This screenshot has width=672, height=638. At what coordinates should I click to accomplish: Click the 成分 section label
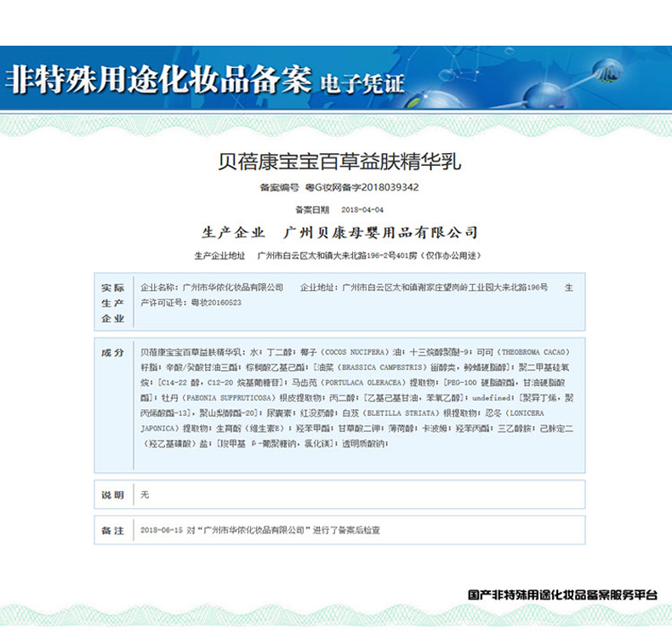coord(112,353)
